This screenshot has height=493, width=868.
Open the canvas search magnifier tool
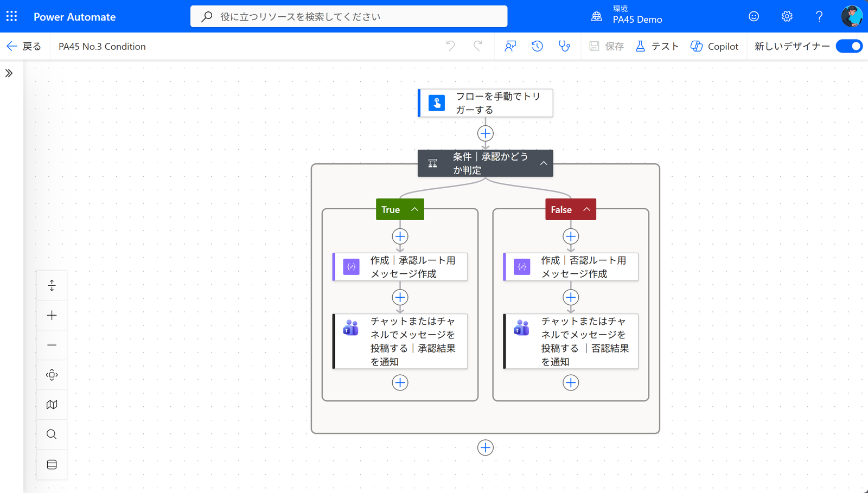coord(52,434)
